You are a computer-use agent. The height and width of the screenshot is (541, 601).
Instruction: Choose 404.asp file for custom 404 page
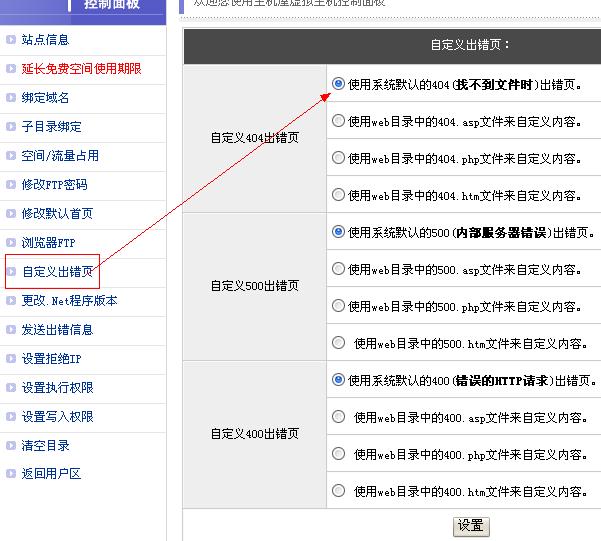338,121
